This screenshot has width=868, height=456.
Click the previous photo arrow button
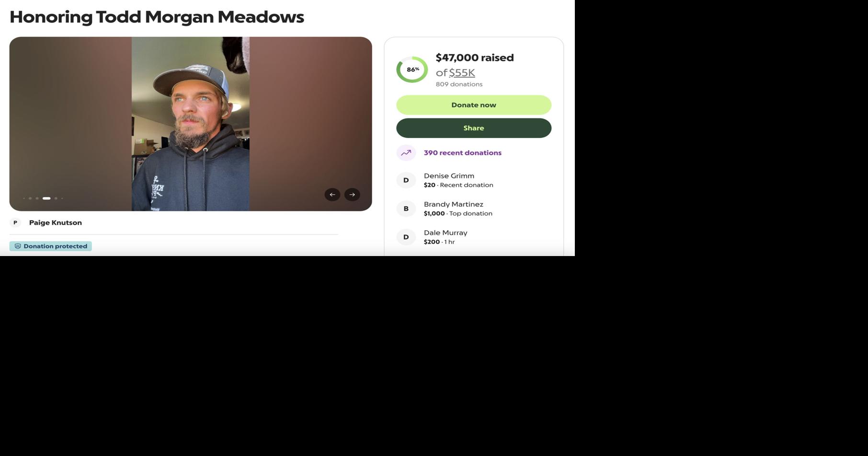click(332, 195)
